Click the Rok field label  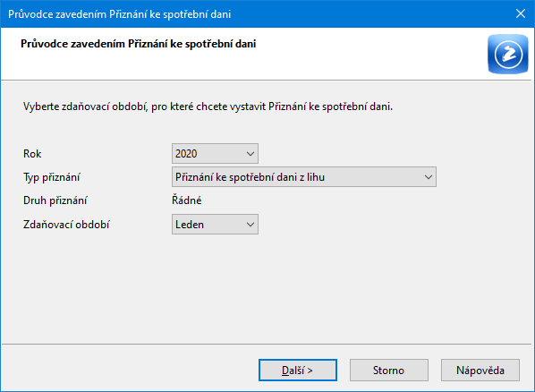pos(32,154)
